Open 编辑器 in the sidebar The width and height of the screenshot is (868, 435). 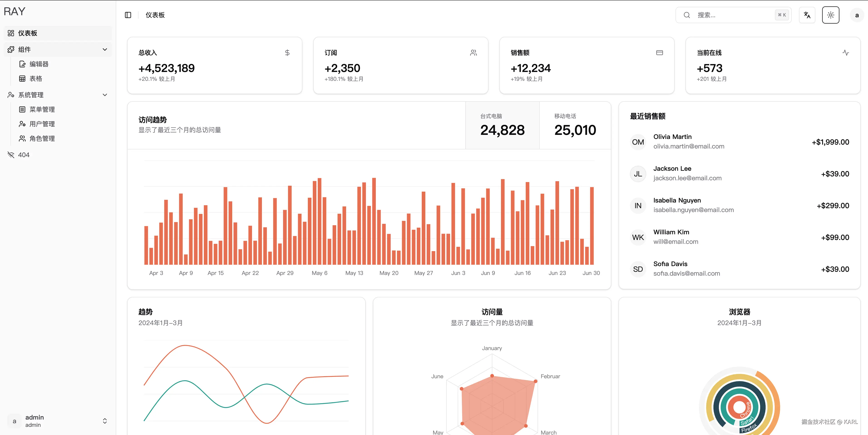tap(39, 64)
